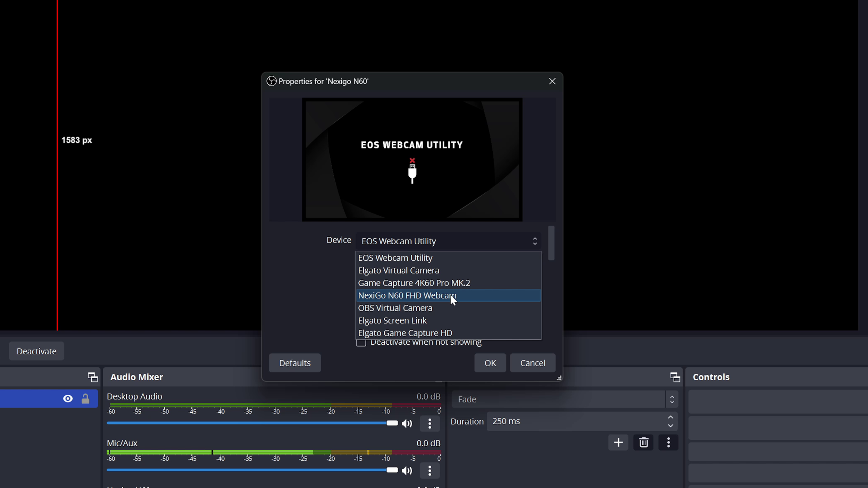
Task: Open Mic/Aux options menu
Action: (x=429, y=471)
